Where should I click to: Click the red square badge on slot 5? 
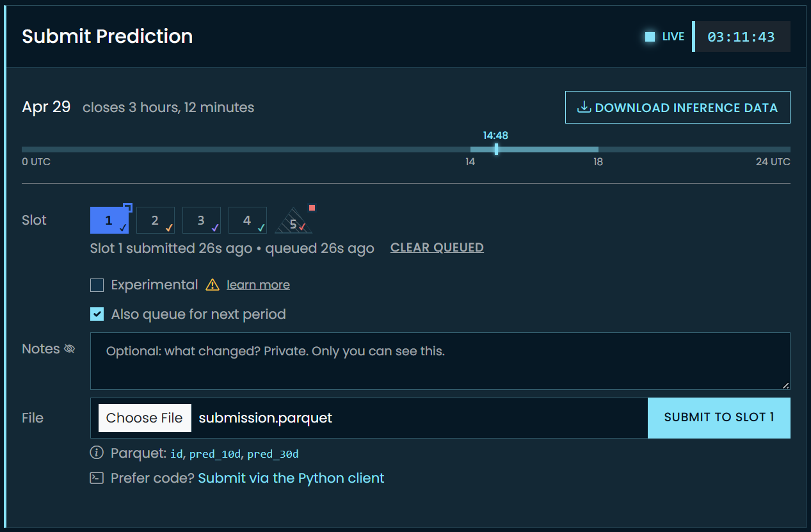point(312,207)
